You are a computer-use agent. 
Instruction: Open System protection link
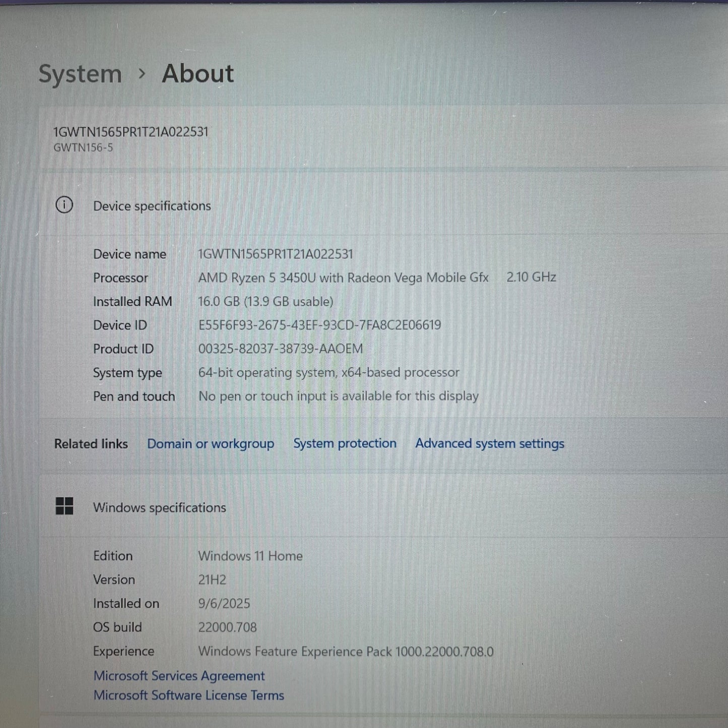click(x=345, y=443)
